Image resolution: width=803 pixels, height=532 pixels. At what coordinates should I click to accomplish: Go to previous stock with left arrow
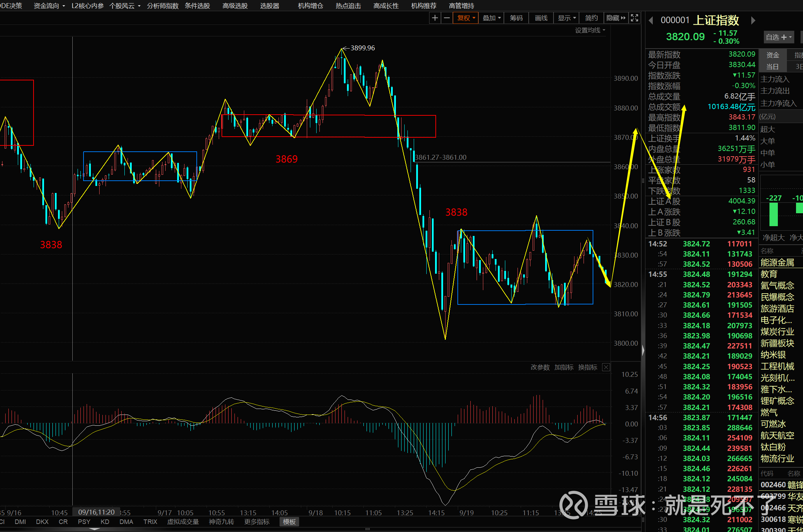tap(651, 21)
